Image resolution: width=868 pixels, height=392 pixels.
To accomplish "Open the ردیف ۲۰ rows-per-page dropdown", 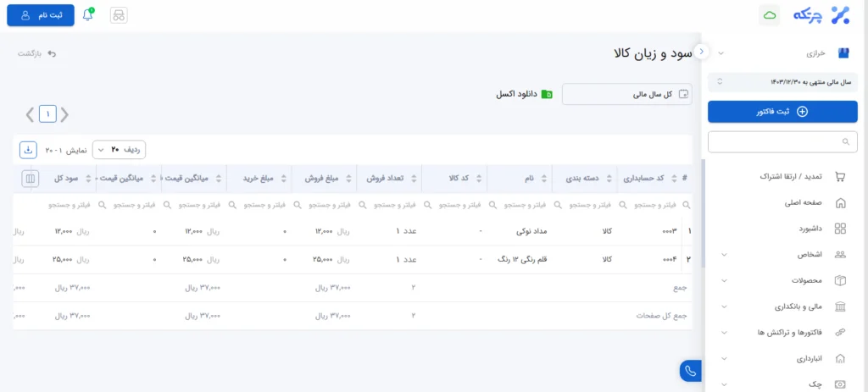I will pyautogui.click(x=119, y=149).
